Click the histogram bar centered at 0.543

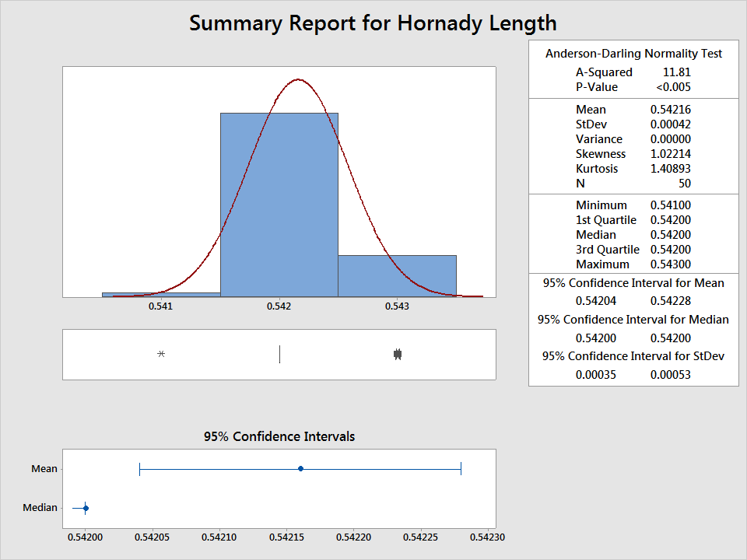(x=398, y=276)
